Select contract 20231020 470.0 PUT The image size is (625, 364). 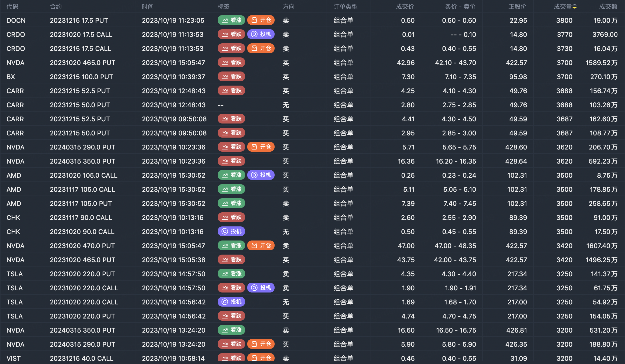83,246
